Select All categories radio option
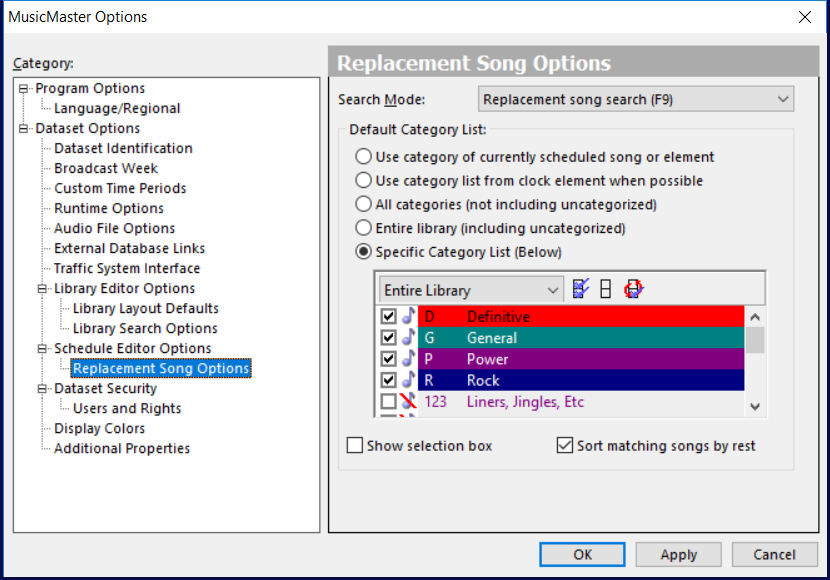830x580 pixels. coord(364,205)
